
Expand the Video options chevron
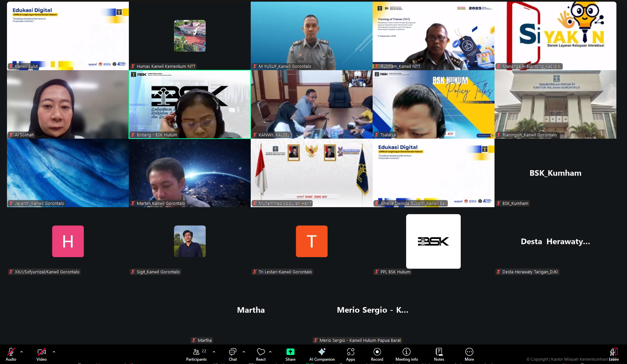click(x=54, y=351)
